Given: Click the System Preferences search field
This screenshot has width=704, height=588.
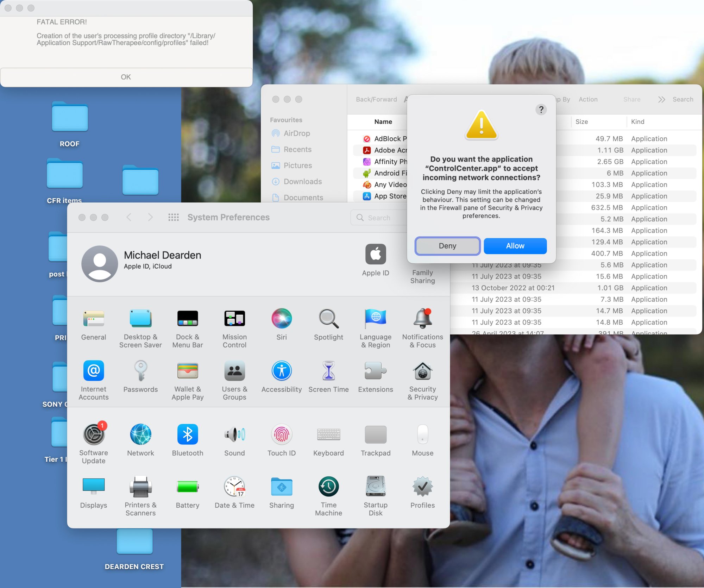Looking at the screenshot, I should click(379, 218).
